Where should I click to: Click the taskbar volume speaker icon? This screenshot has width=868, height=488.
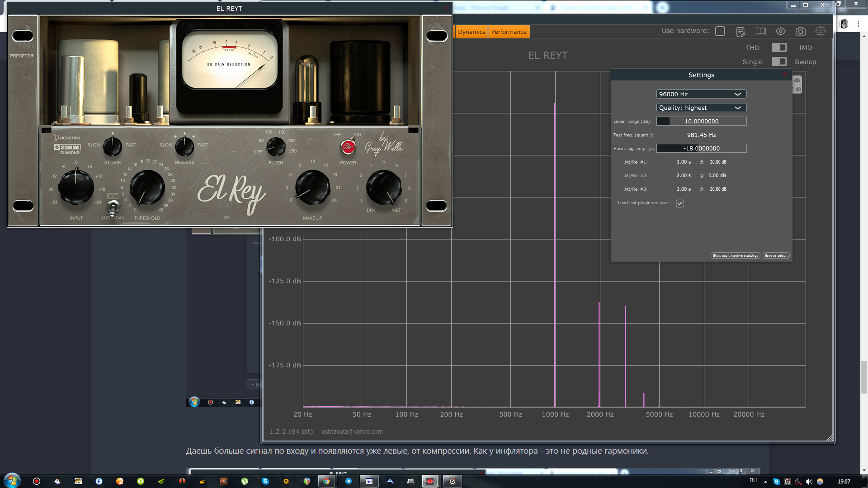coord(809,481)
